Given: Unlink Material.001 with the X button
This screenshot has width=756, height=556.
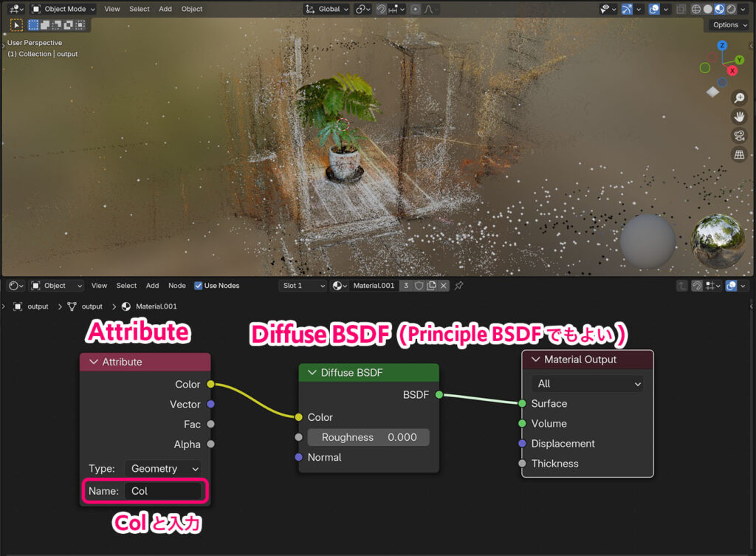Looking at the screenshot, I should (443, 286).
